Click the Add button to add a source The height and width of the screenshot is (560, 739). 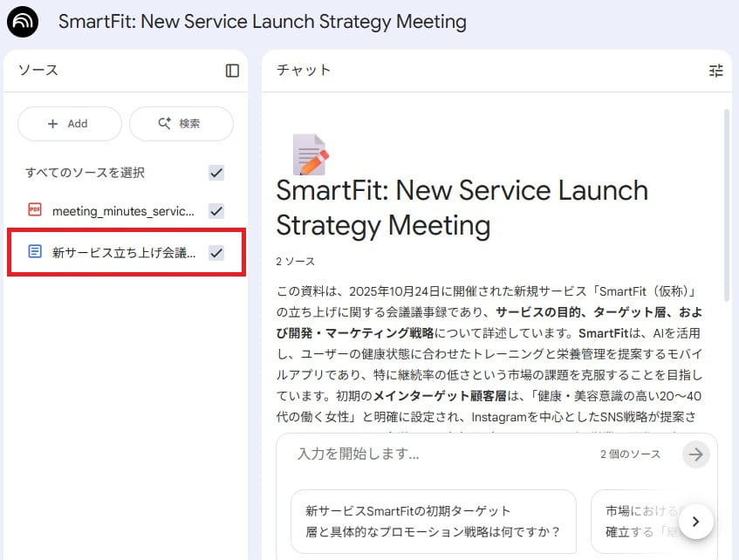[x=69, y=124]
